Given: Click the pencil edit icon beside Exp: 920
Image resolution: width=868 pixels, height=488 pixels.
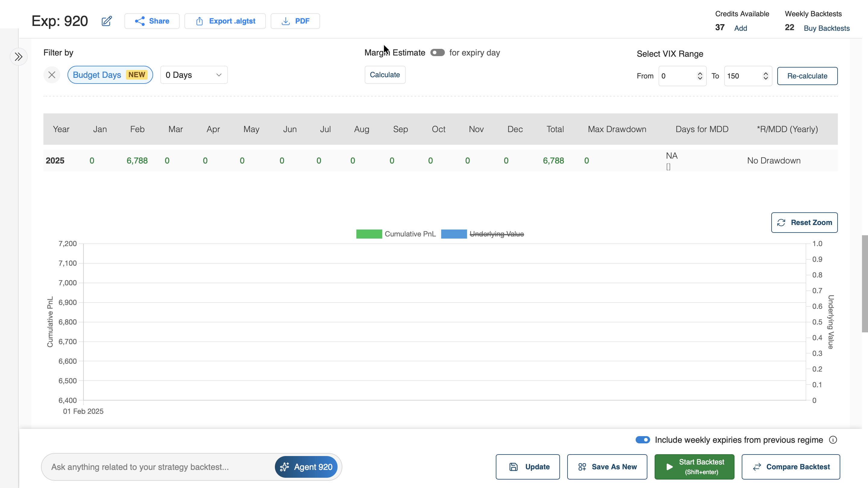Looking at the screenshot, I should click(106, 21).
